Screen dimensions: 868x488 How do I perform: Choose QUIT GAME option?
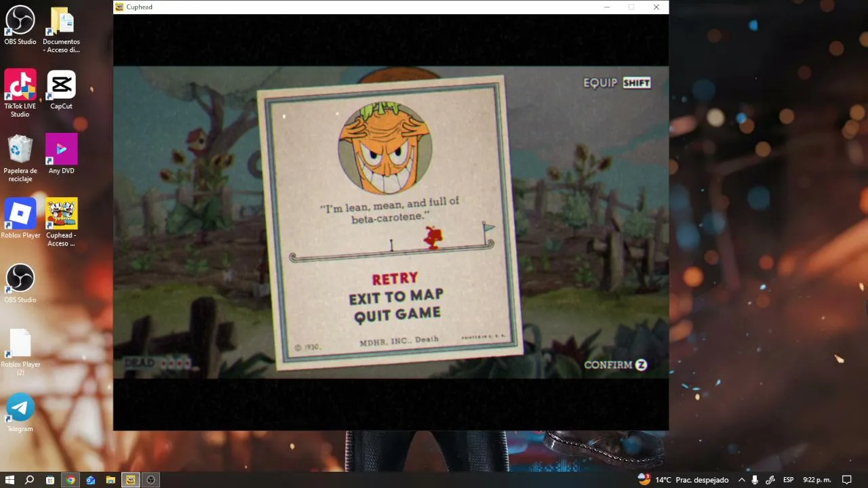point(397,315)
